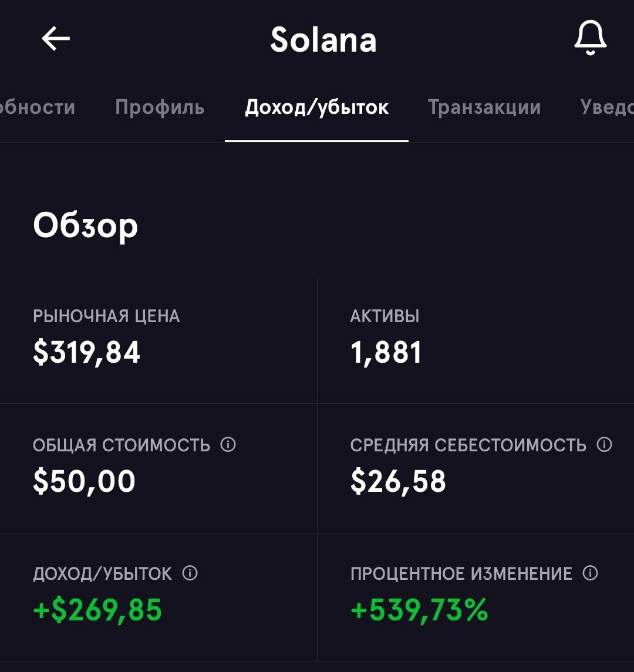This screenshot has height=672, width=634.
Task: Tap the percentage change +539,73%
Action: point(419,610)
